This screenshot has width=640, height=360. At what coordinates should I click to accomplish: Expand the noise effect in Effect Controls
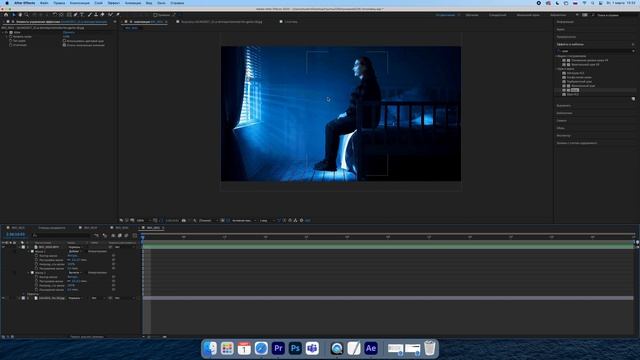pyautogui.click(x=2, y=32)
